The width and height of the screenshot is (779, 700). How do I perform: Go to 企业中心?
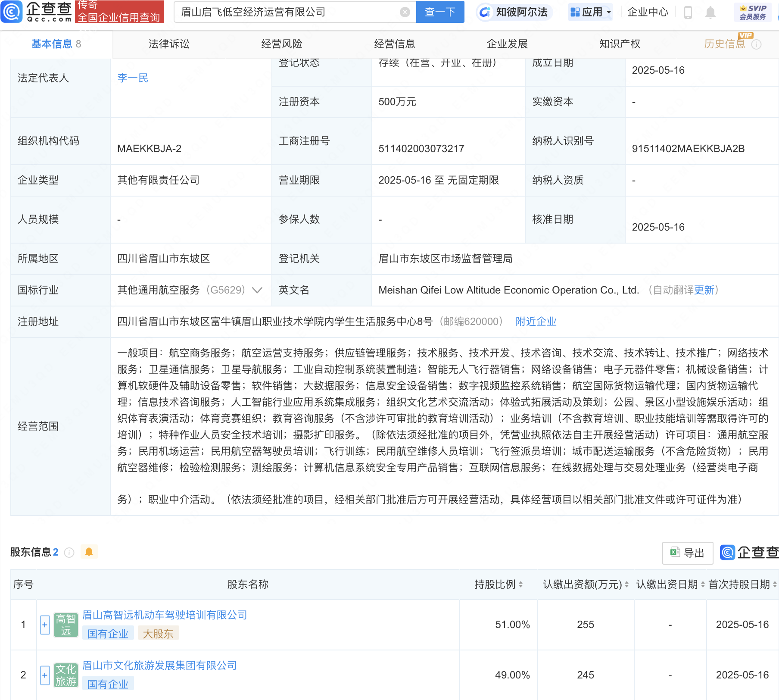click(648, 12)
